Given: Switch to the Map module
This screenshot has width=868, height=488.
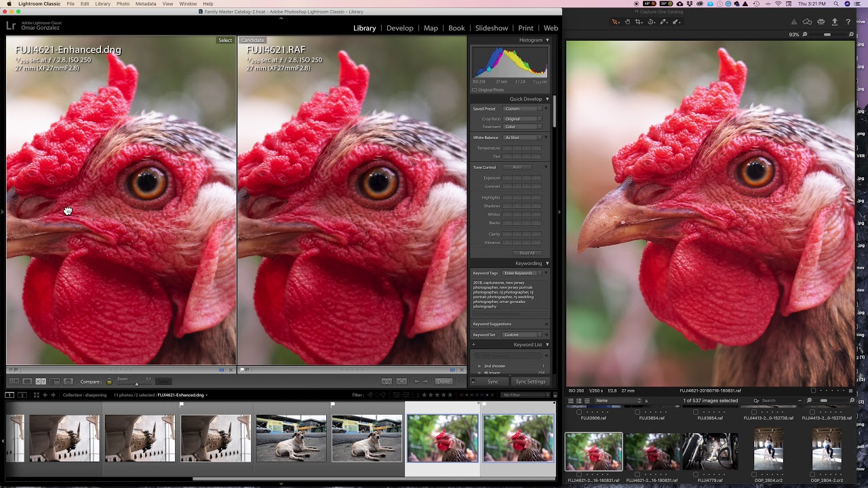Looking at the screenshot, I should click(x=431, y=28).
